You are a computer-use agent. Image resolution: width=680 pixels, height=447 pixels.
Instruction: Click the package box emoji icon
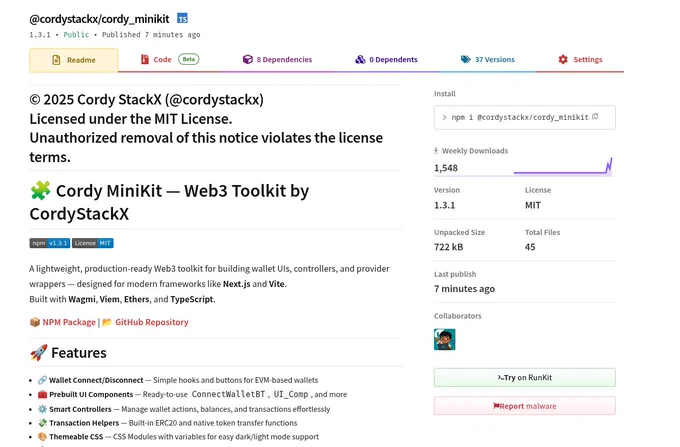pos(35,322)
